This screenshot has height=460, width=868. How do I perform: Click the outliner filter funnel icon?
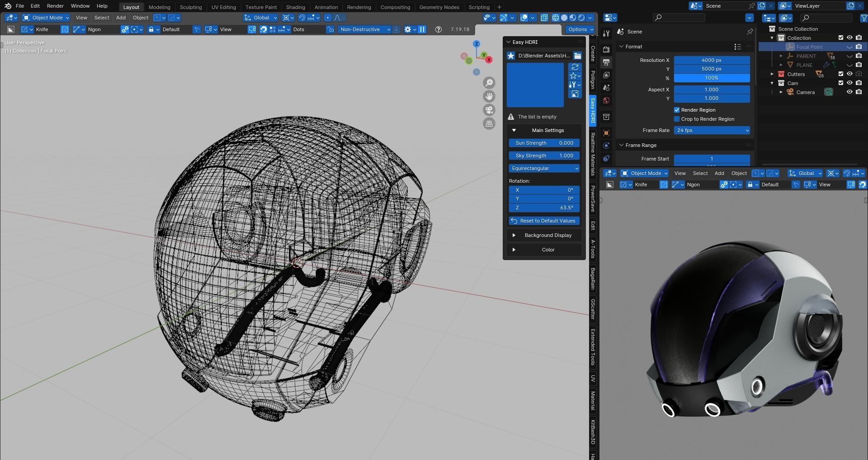pyautogui.click(x=863, y=18)
